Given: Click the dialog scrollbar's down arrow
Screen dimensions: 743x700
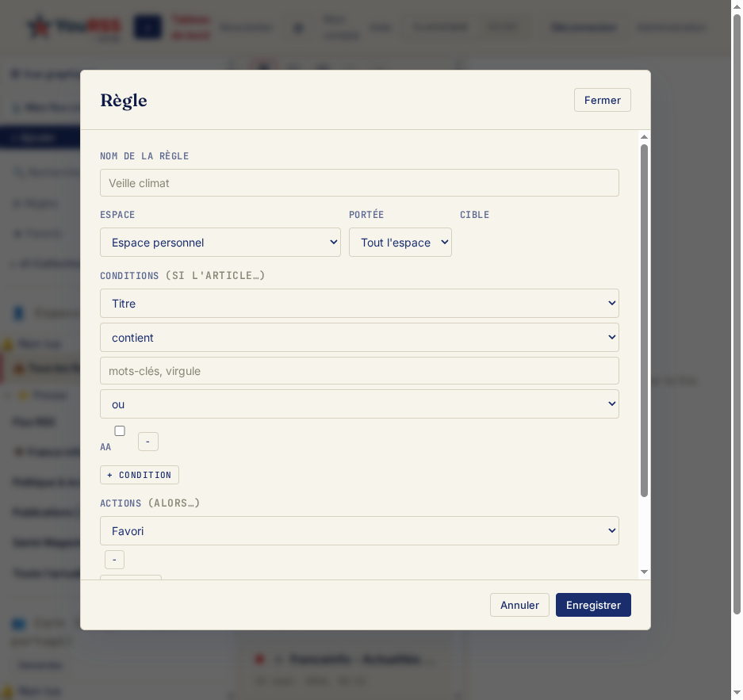Looking at the screenshot, I should click(x=644, y=572).
